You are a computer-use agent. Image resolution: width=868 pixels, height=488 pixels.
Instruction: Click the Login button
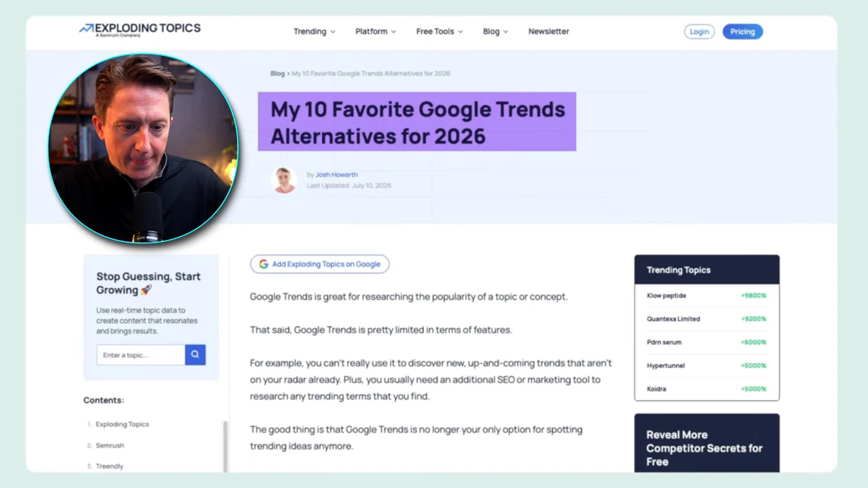click(x=699, y=32)
